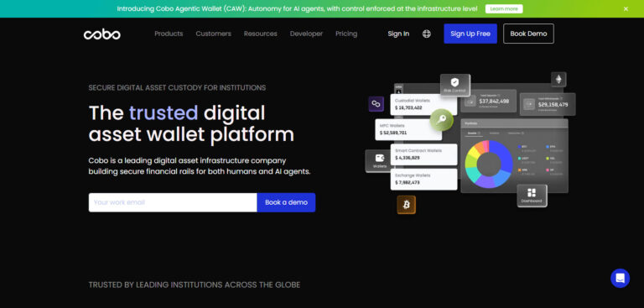Screen dimensions: 644x308
Task: Click the Cobo Agentic Wallet announcement text
Action: point(297,8)
